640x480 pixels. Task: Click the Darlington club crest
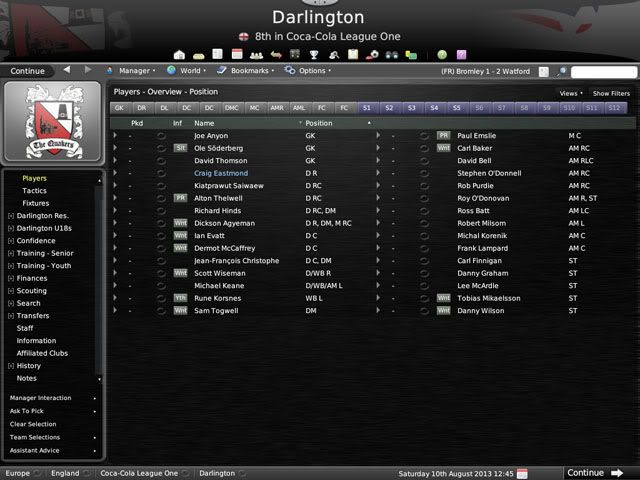pyautogui.click(x=53, y=121)
